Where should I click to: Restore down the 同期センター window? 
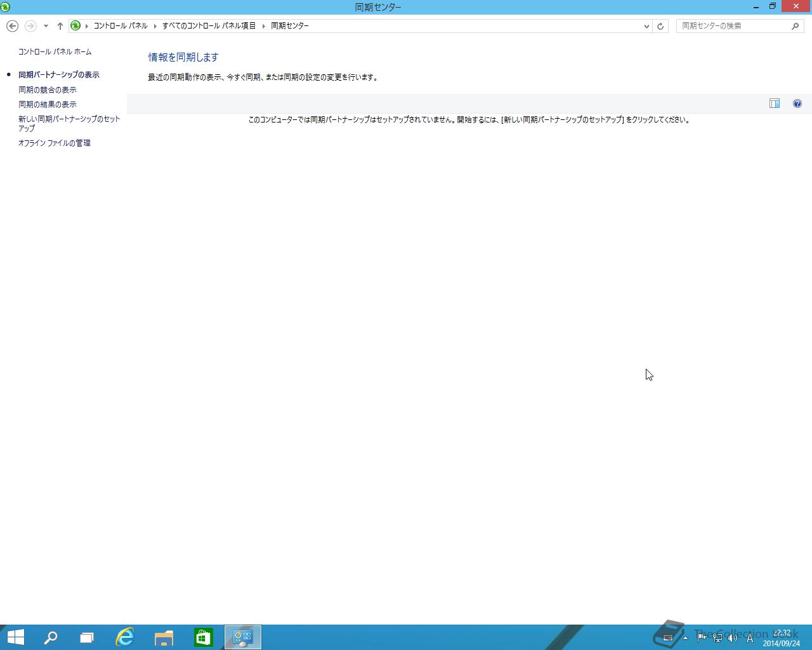773,6
